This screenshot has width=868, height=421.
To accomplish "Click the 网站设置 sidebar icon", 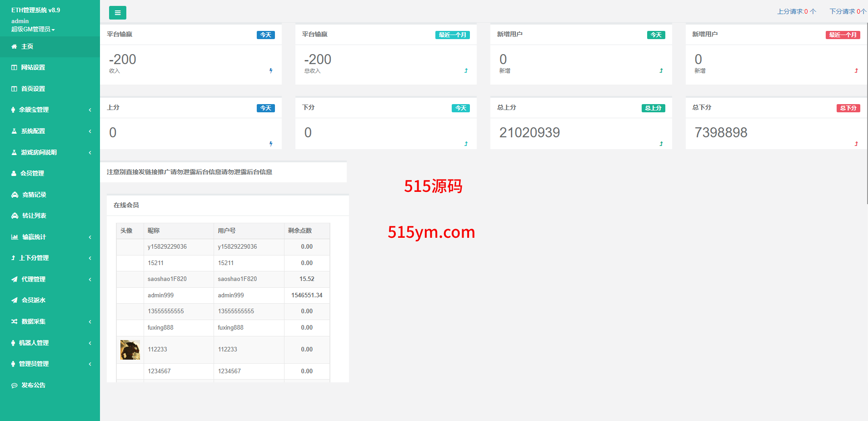I will (14, 67).
